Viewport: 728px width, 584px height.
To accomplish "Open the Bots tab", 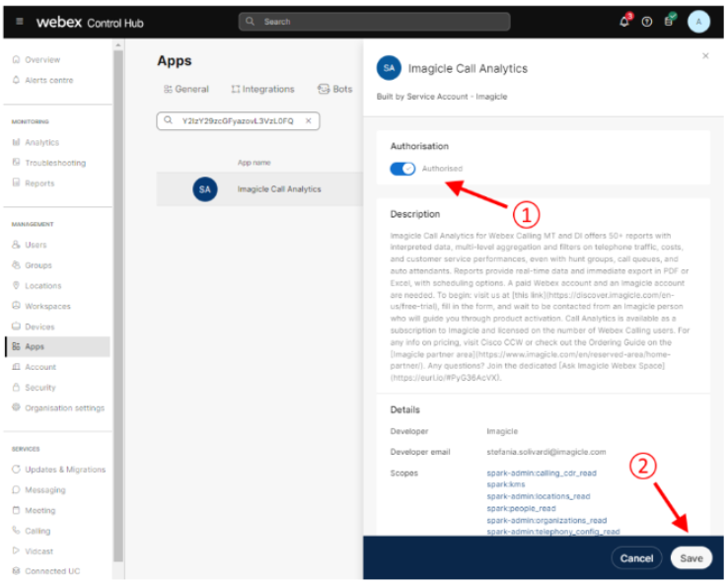I will point(334,89).
